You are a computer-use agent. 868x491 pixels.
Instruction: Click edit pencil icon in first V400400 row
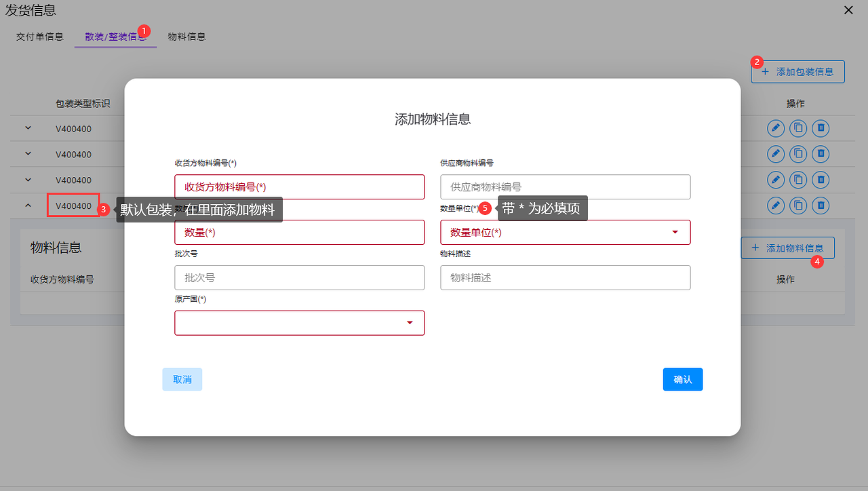(776, 128)
